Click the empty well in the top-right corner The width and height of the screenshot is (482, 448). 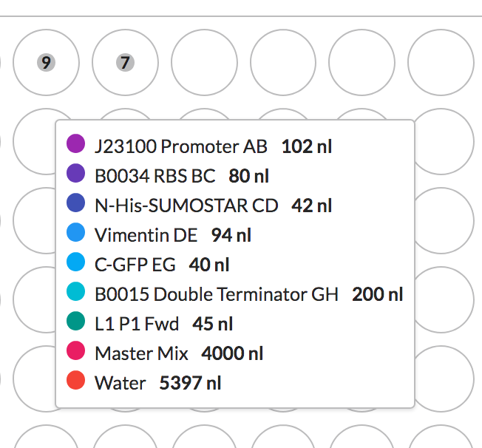(441, 63)
